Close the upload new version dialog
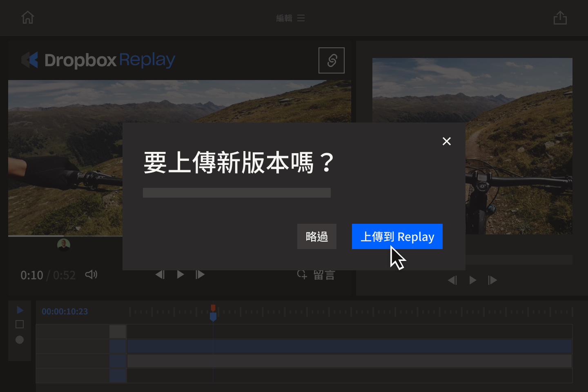The image size is (588, 392). pyautogui.click(x=447, y=141)
